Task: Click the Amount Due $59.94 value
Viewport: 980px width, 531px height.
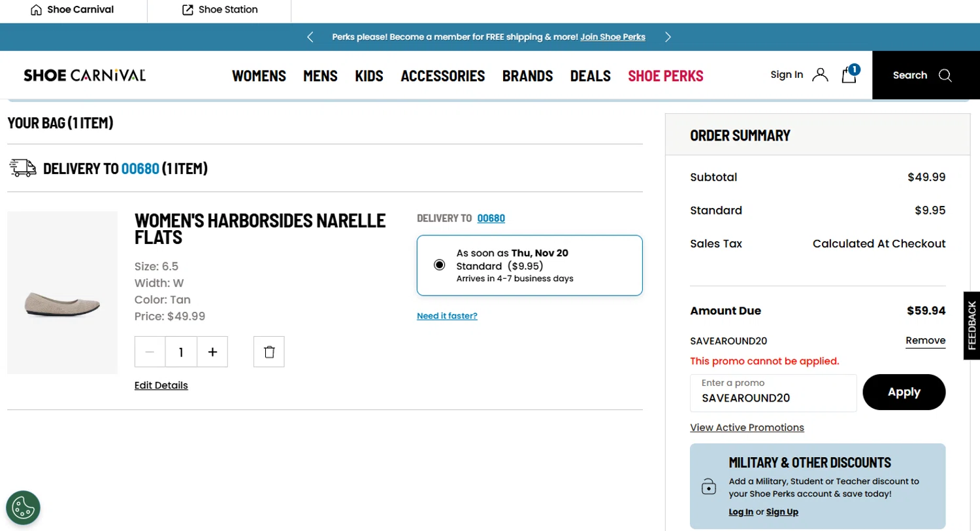Action: [x=926, y=311]
